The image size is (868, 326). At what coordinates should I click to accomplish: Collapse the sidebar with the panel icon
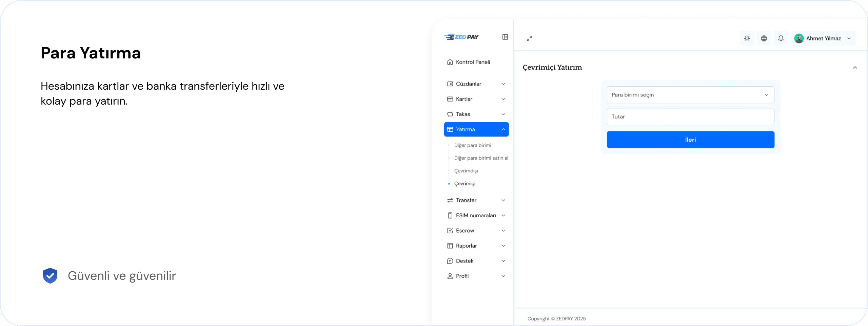(x=505, y=37)
